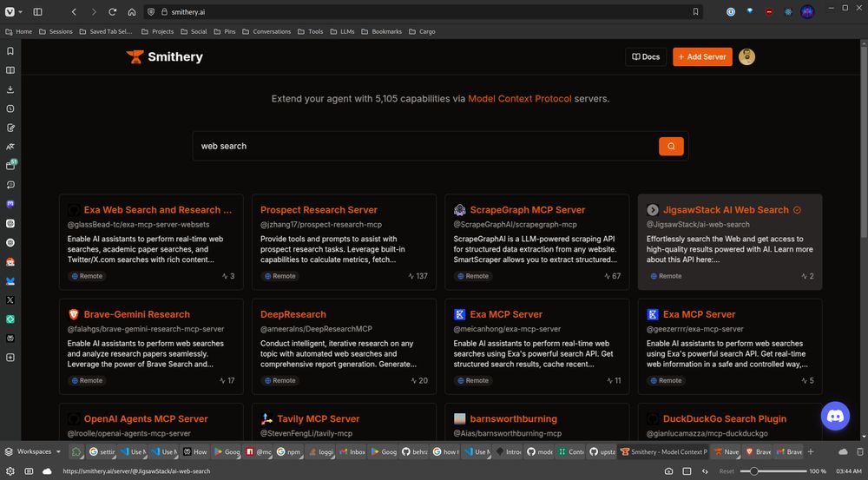Open JigsawStack AI Web Search card
Image resolution: width=868 pixels, height=480 pixels.
(x=730, y=242)
